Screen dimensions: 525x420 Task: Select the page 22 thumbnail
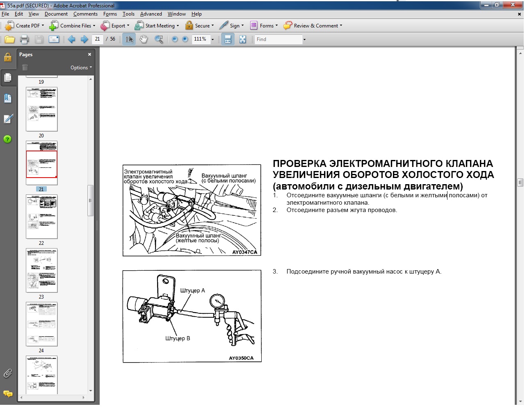click(x=41, y=217)
